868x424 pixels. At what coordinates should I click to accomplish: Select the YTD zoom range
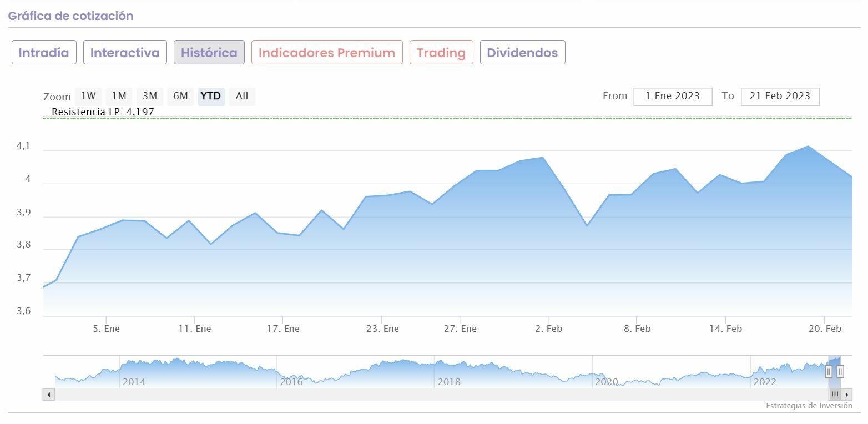(x=211, y=96)
